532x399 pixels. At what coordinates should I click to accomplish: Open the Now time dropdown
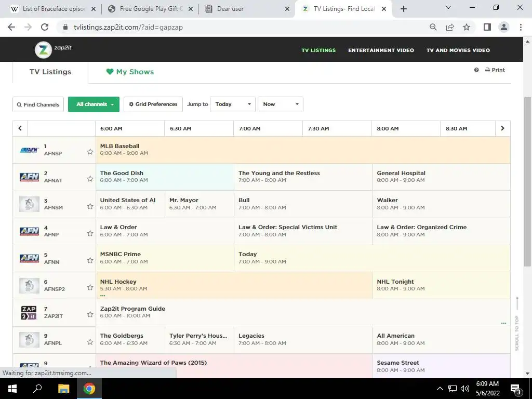(x=281, y=104)
